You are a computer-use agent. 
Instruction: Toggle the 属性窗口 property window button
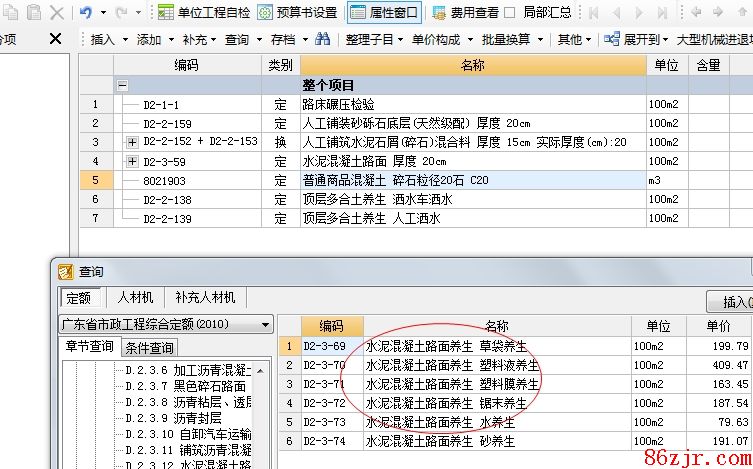click(384, 13)
